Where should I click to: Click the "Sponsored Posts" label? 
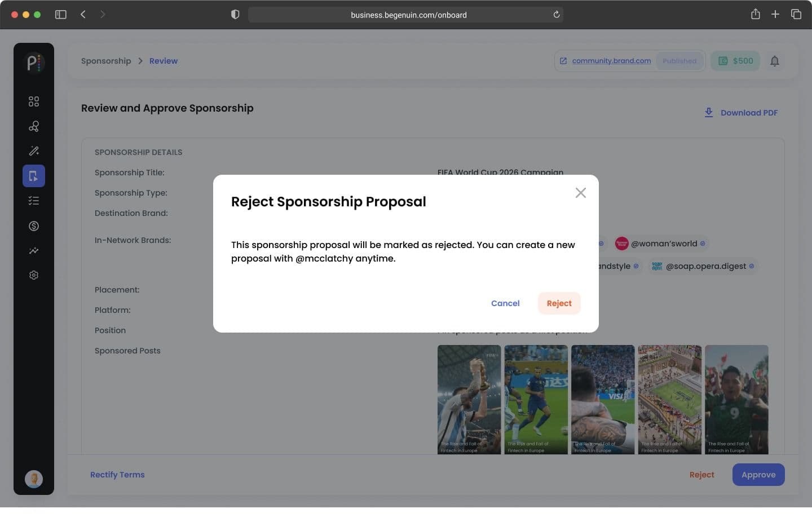pos(127,351)
